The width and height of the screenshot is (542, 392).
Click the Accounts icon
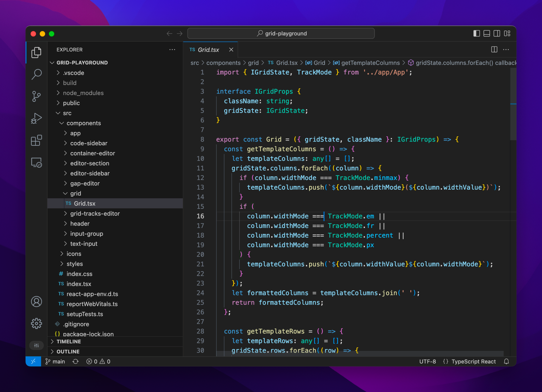(36, 301)
